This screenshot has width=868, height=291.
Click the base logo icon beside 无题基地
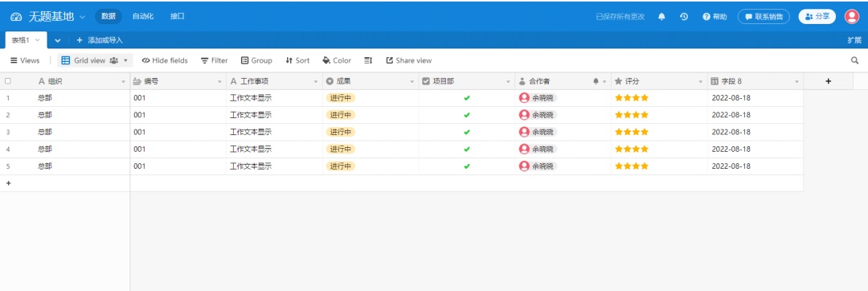(16, 17)
